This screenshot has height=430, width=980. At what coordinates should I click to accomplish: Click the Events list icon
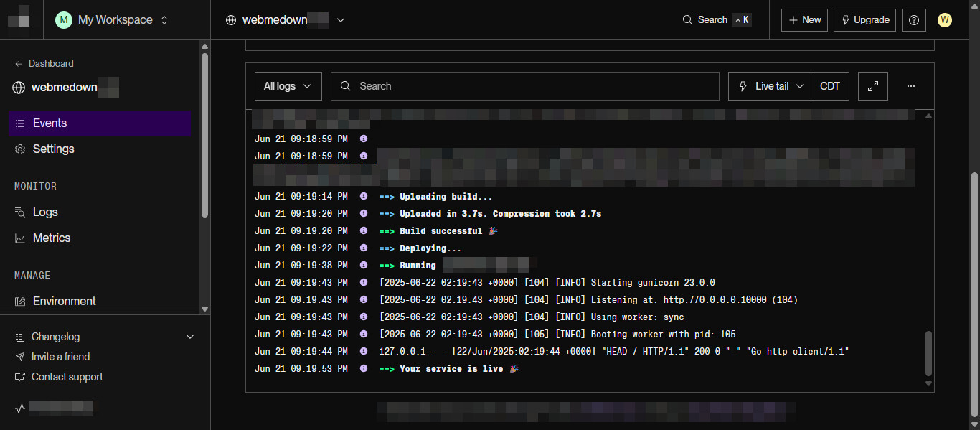(x=20, y=123)
